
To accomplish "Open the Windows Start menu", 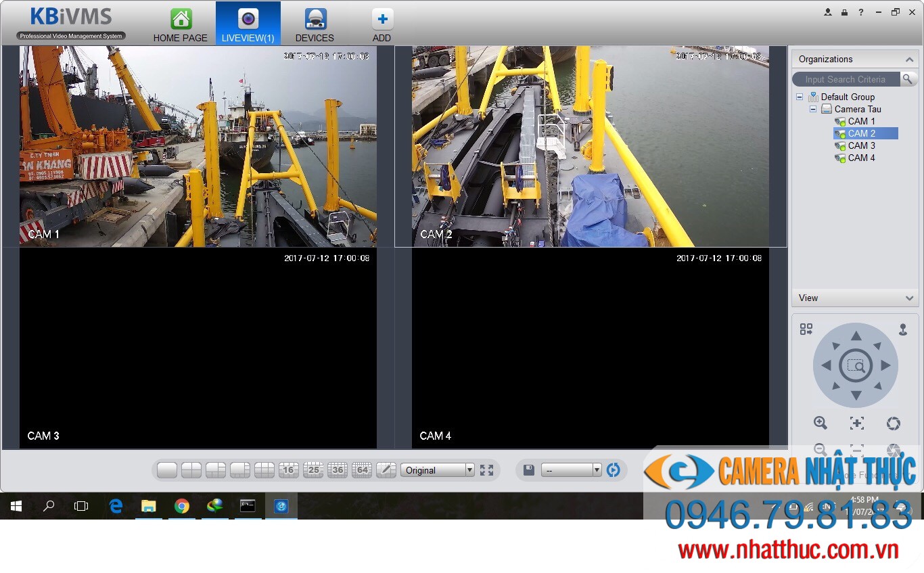I will click(x=16, y=506).
